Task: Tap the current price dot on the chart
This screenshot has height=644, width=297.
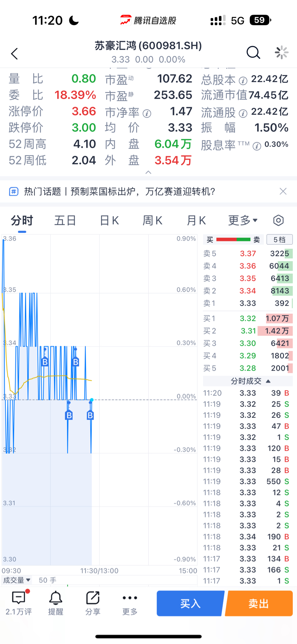Action: pos(92,400)
